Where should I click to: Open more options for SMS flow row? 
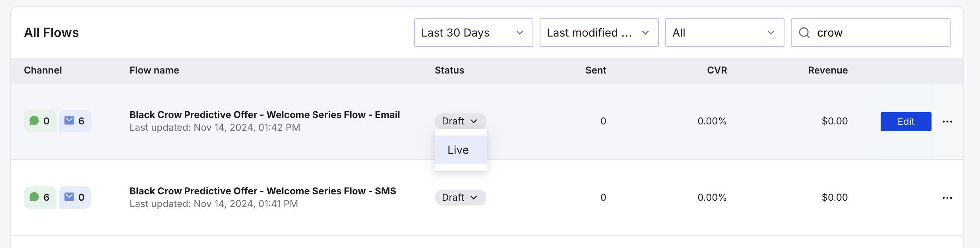point(947,198)
